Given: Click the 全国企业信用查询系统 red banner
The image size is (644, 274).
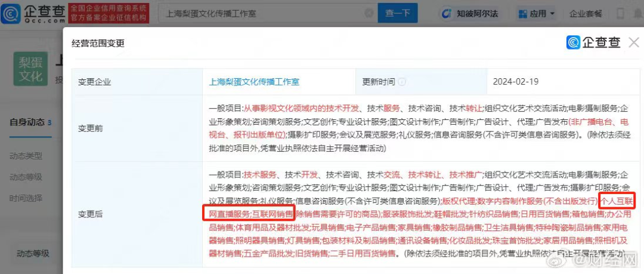Looking at the screenshot, I should [109, 14].
